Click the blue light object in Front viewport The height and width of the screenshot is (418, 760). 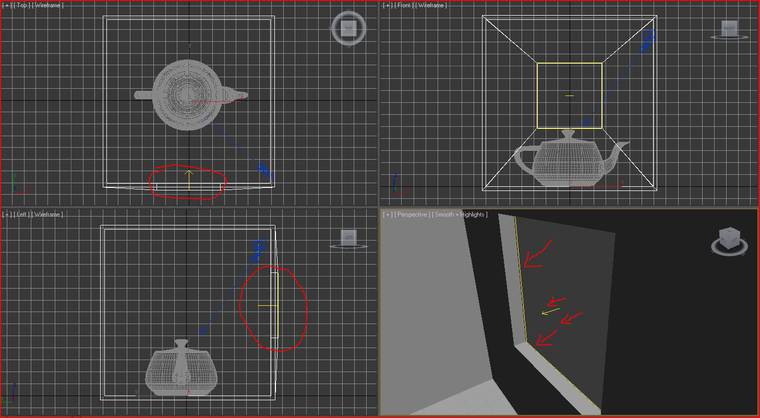pos(647,39)
